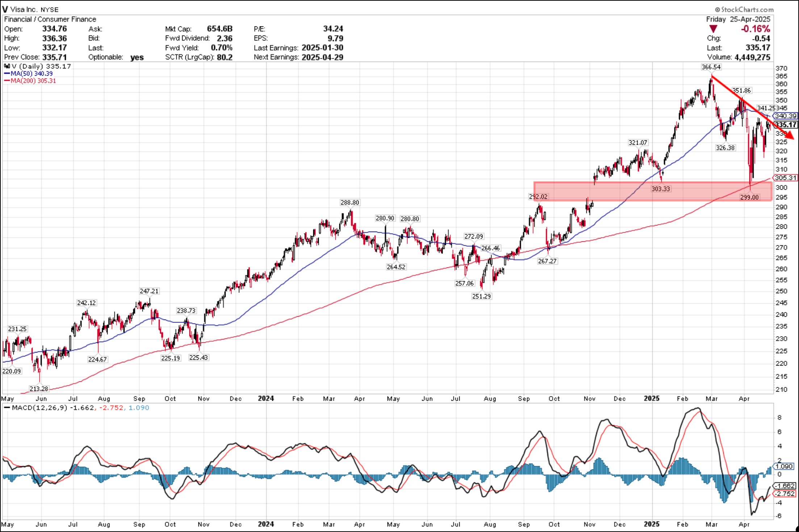Click the red down-triangle change indicator

coord(713,29)
